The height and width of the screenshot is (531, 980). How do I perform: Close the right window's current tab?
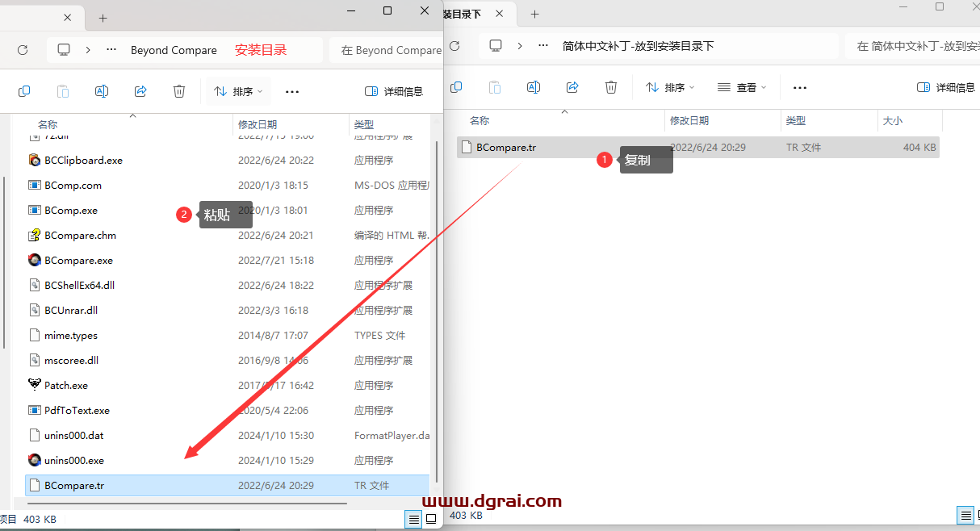point(500,14)
